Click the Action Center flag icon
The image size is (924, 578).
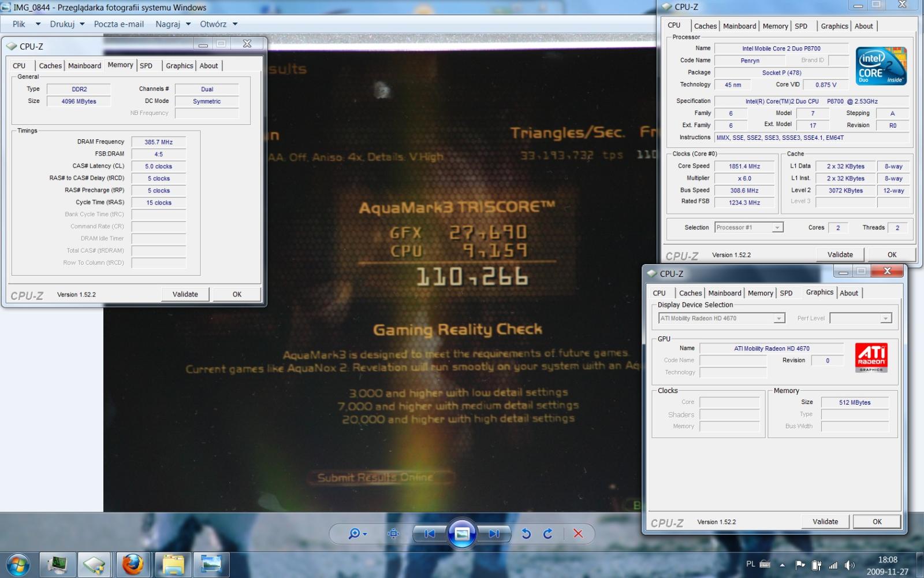pos(800,565)
